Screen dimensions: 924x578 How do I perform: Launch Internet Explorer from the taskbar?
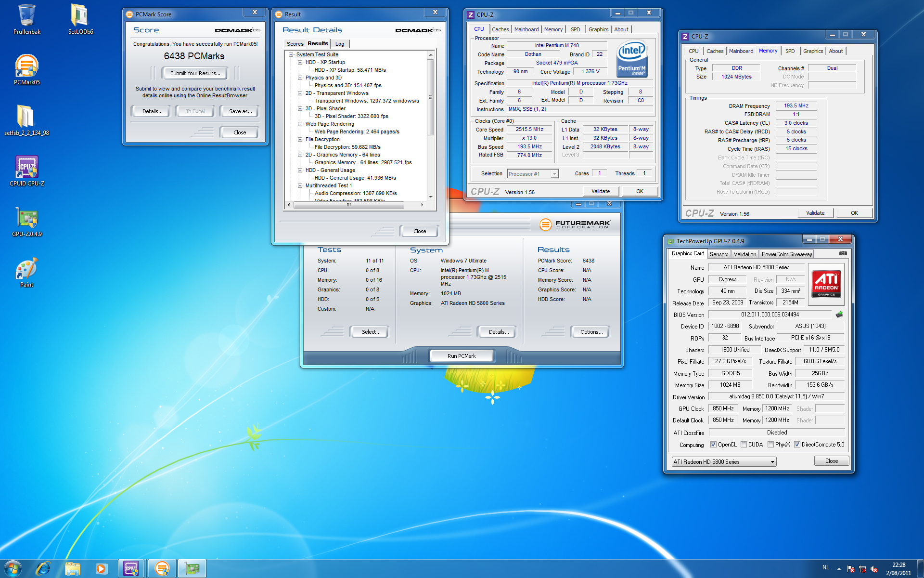pos(43,568)
